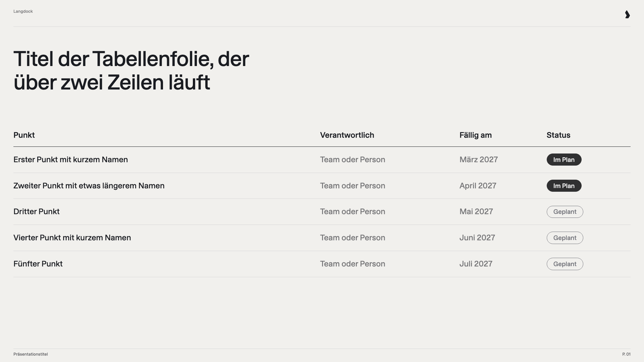
Task: Click 'Im Plan' badge in Erster Punkt row
Action: tap(564, 160)
